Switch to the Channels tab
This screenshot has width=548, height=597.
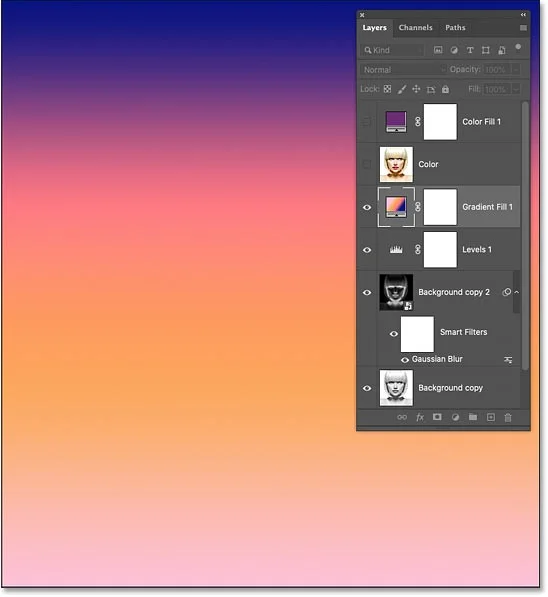[x=415, y=27]
